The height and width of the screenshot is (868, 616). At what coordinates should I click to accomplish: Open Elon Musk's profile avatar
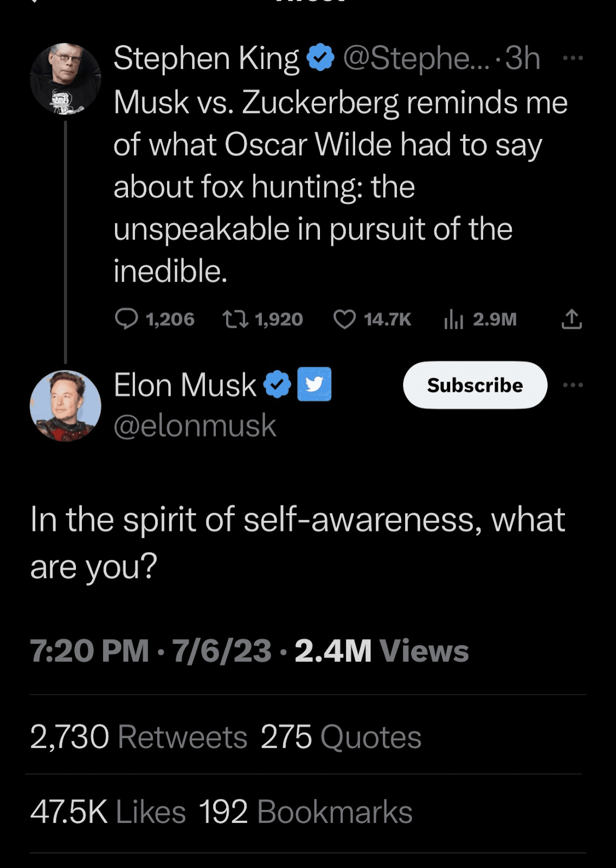tap(65, 406)
